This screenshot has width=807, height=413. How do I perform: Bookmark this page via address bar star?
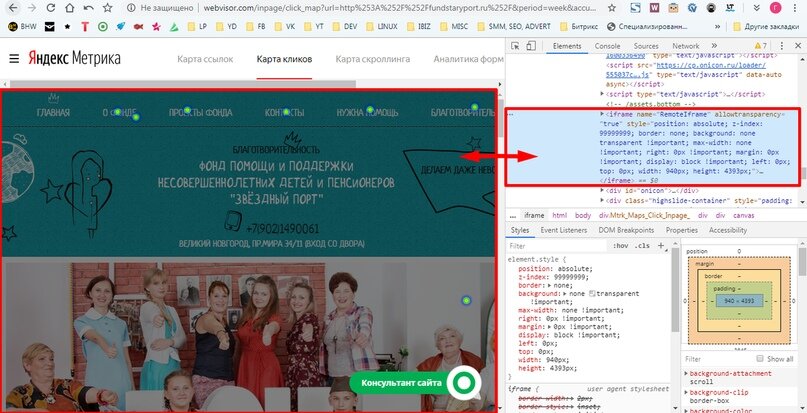point(611,8)
